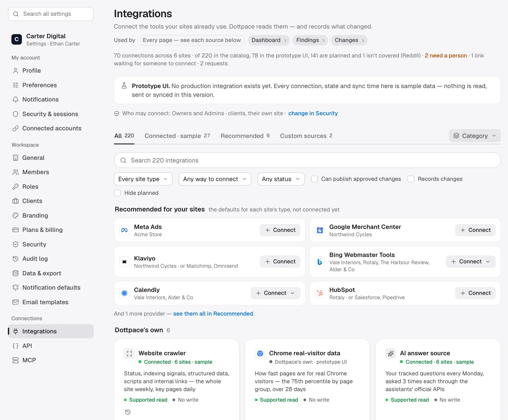This screenshot has height=420, width=508.
Task: Connect Meta Ads for Acme Store
Action: point(280,230)
